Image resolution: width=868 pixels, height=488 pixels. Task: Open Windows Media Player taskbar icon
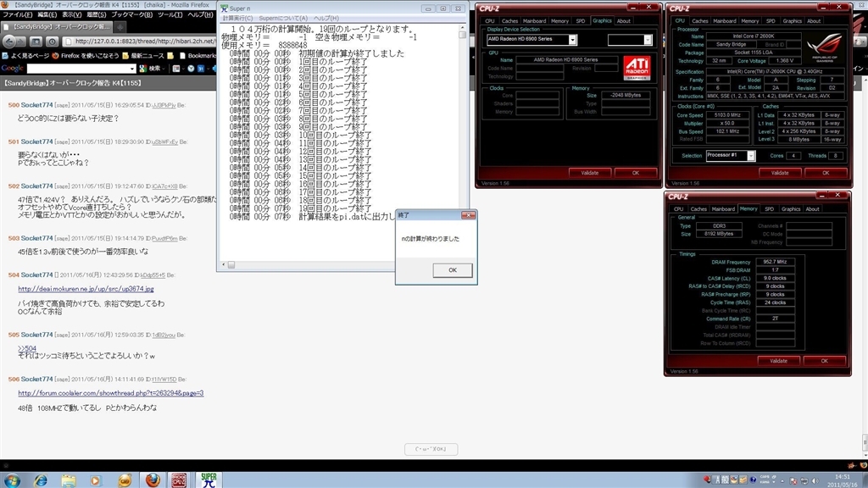pos(96,480)
